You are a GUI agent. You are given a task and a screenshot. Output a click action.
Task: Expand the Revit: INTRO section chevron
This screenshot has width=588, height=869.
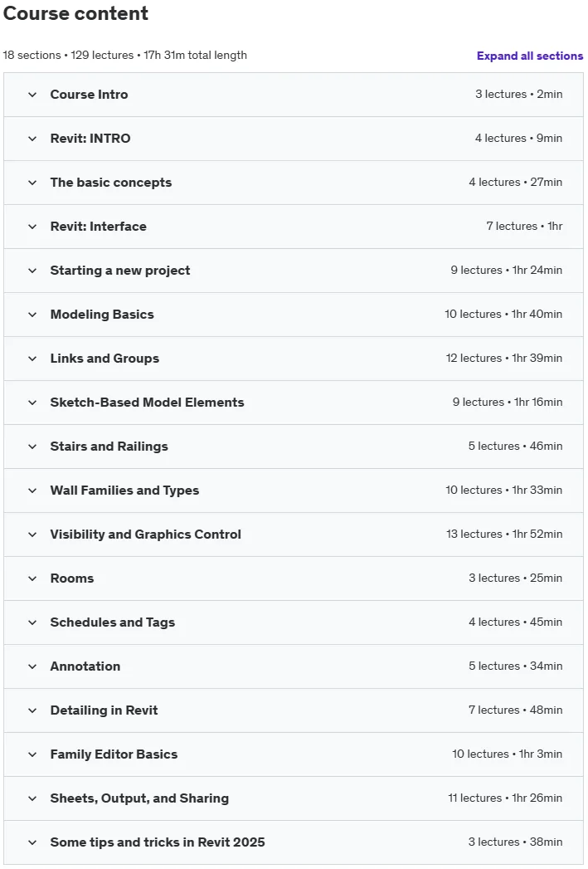32,139
